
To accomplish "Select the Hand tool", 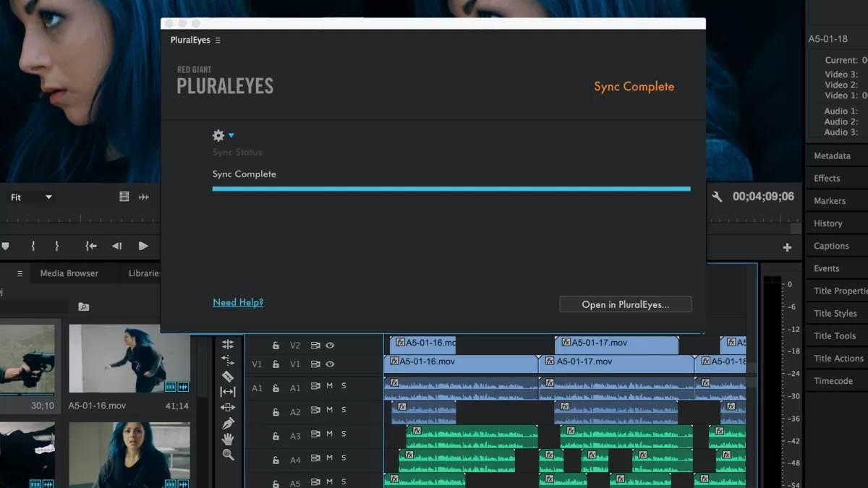I will [x=228, y=439].
